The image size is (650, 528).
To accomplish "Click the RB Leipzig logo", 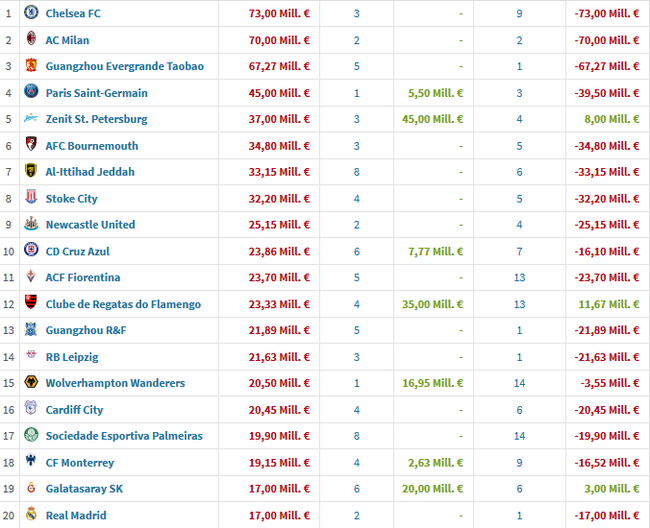I will click(31, 354).
